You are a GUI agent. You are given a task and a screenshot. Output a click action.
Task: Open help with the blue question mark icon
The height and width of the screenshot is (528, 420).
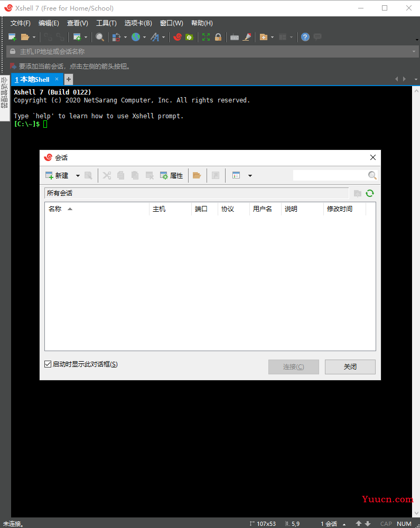(x=305, y=37)
